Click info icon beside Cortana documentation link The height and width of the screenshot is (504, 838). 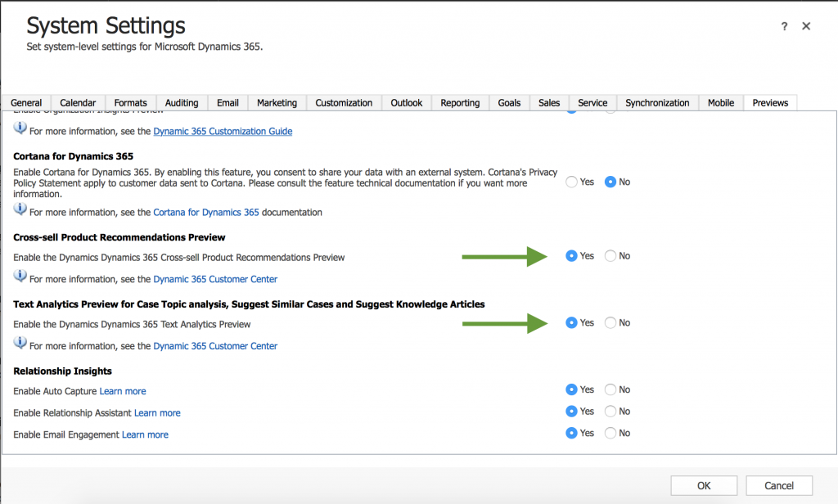(20, 211)
